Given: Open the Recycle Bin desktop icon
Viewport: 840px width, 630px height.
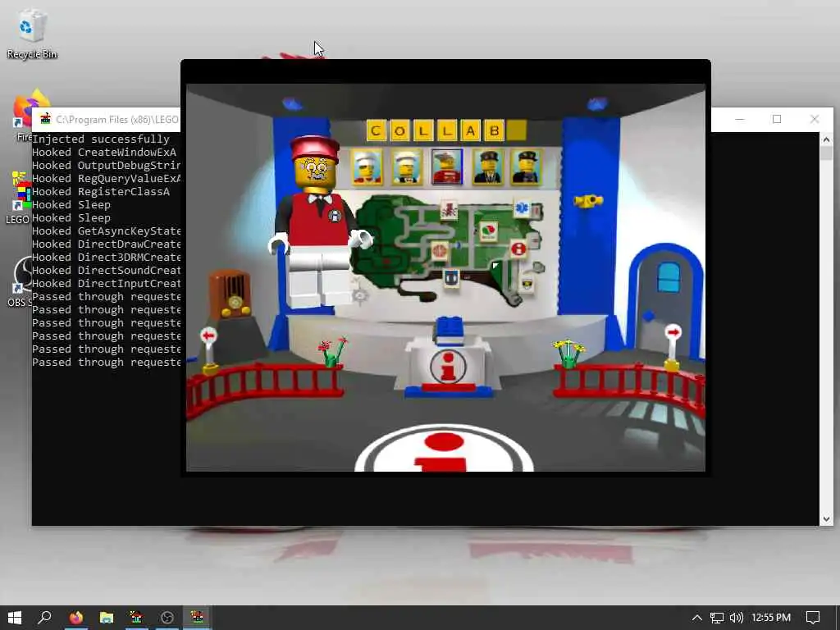Looking at the screenshot, I should 32,34.
